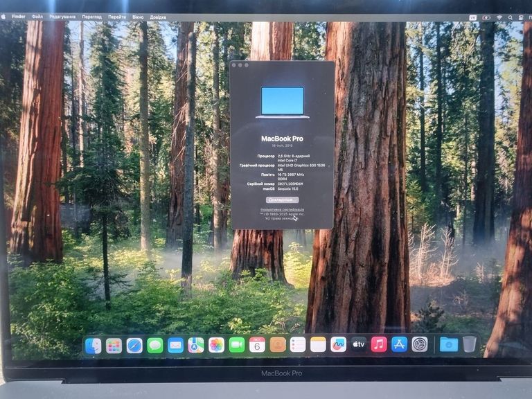Open System Settings gear icon
532x399 pixels.
click(x=420, y=344)
